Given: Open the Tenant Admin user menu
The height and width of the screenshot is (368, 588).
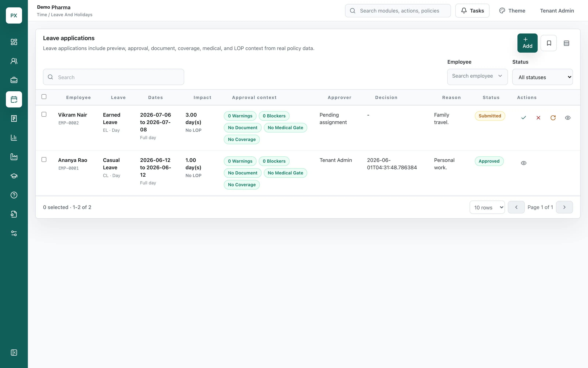Looking at the screenshot, I should (x=557, y=11).
